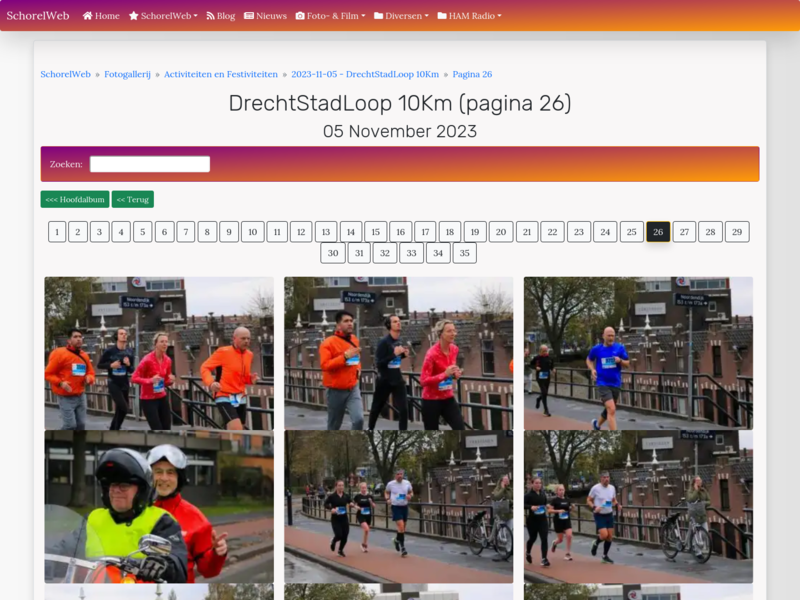Go to page 8

point(207,232)
